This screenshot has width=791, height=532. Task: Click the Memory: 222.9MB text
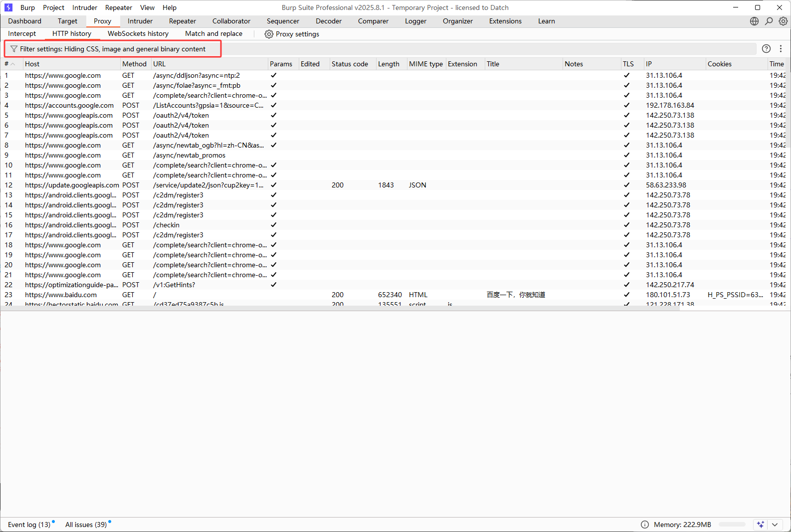(x=682, y=525)
